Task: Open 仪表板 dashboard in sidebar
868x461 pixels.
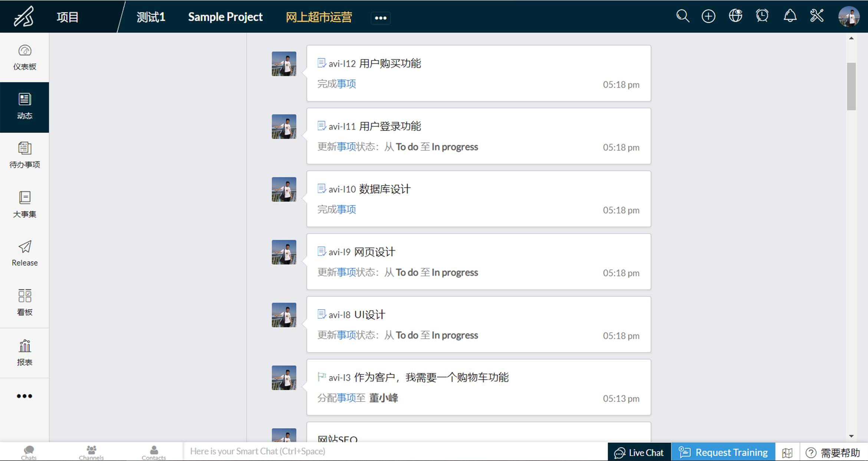Action: coord(24,57)
